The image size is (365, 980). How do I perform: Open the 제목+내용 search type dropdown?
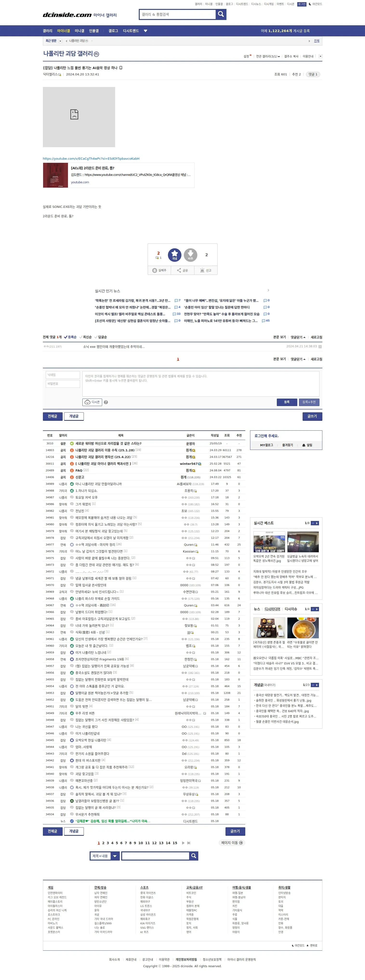[x=105, y=855]
